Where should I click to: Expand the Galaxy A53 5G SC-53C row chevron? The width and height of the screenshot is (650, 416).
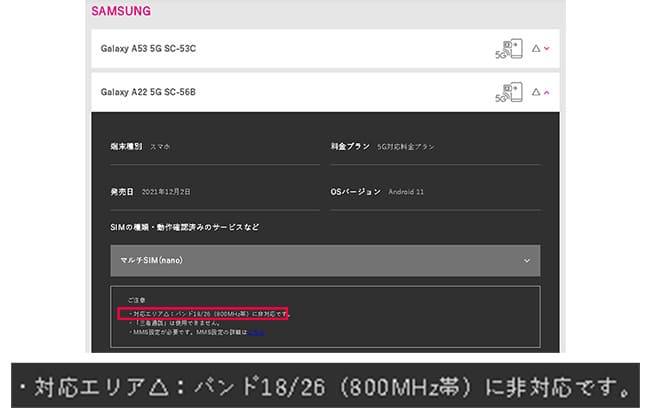click(546, 48)
